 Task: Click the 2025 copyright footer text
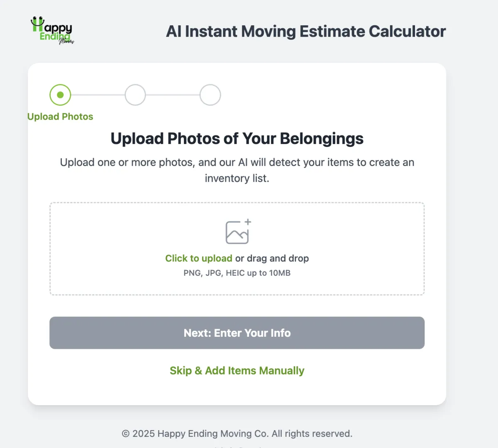(x=237, y=433)
